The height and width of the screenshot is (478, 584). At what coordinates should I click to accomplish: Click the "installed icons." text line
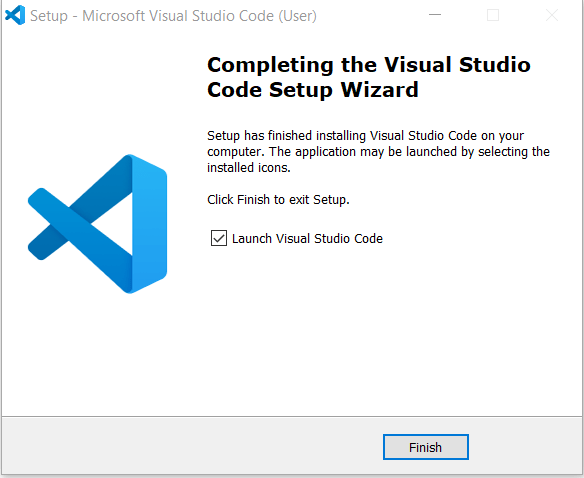tap(249, 168)
